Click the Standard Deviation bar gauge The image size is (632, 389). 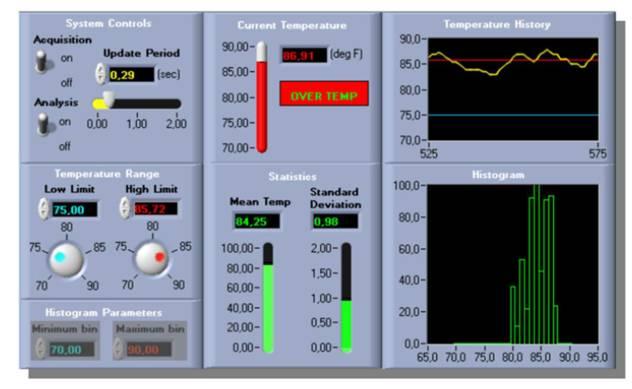[346, 298]
